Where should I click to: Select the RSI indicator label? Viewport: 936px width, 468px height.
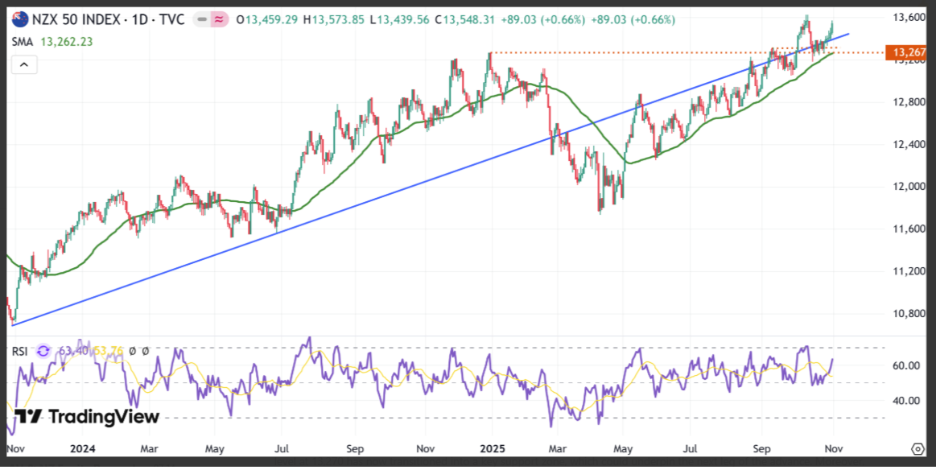[x=20, y=351]
